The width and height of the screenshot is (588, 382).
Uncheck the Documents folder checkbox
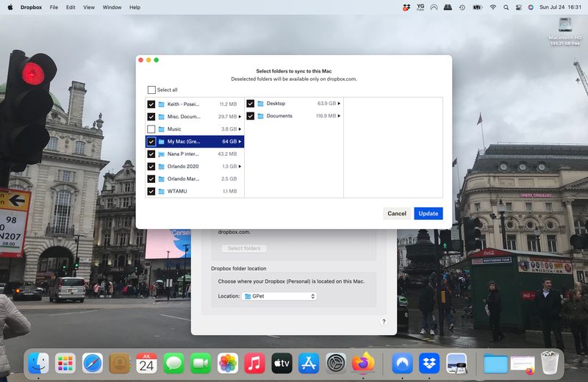251,116
